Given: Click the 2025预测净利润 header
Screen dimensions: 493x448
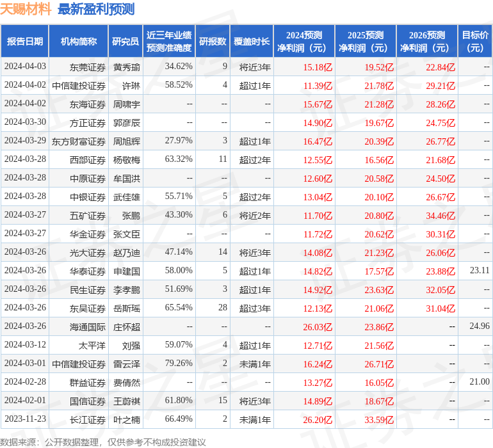Looking at the screenshot, I should point(366,41).
